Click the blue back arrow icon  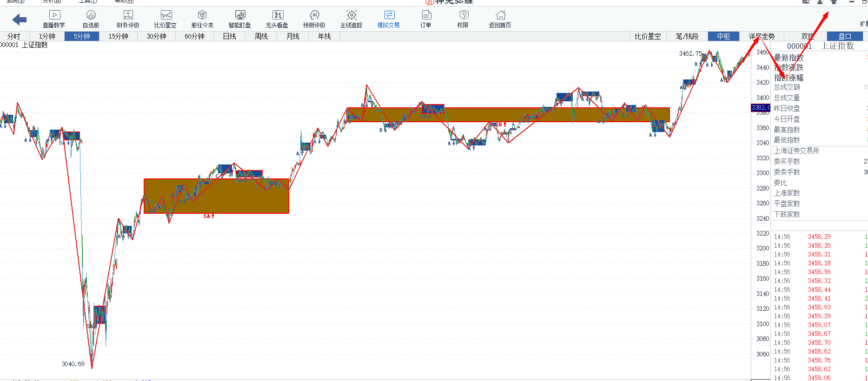click(19, 20)
